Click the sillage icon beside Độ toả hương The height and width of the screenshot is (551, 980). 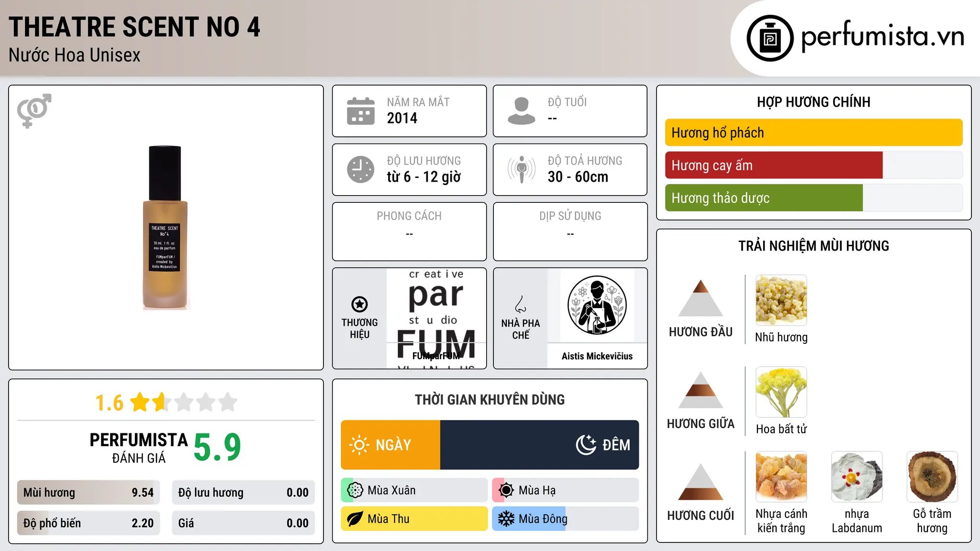click(x=522, y=169)
